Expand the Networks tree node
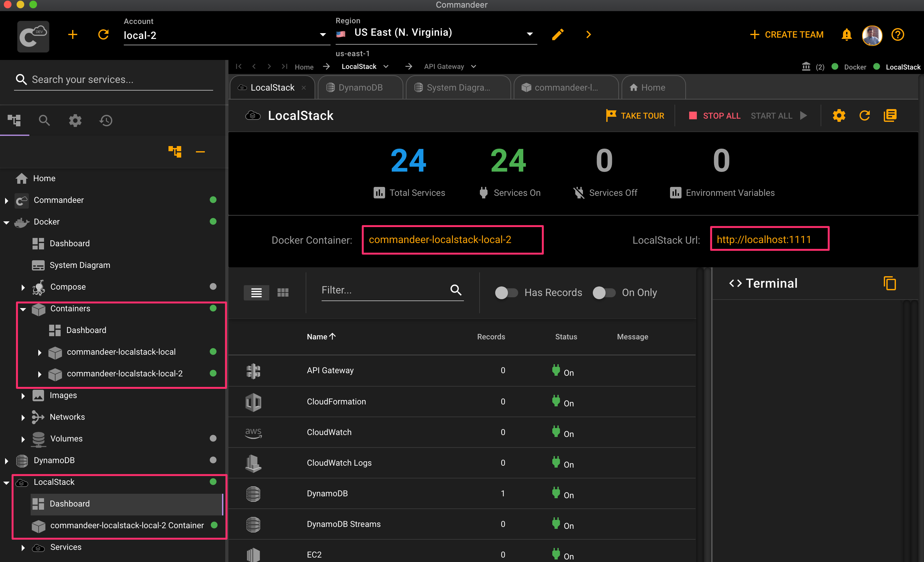Screen dimensions: 924x562 point(23,417)
